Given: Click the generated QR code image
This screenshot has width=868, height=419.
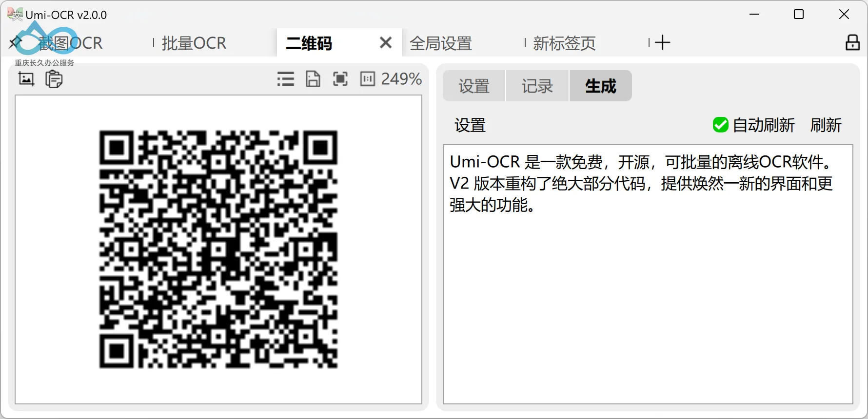Looking at the screenshot, I should click(x=218, y=249).
